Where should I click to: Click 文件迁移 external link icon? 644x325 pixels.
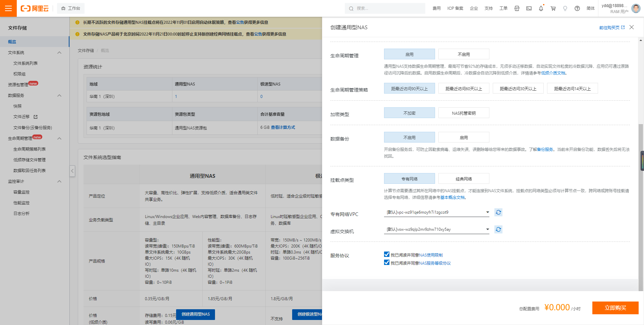(36, 117)
